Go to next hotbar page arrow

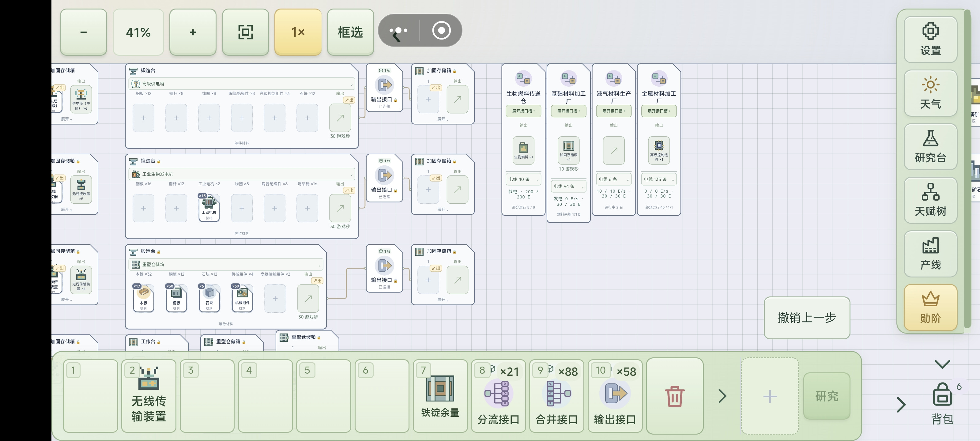(x=722, y=396)
